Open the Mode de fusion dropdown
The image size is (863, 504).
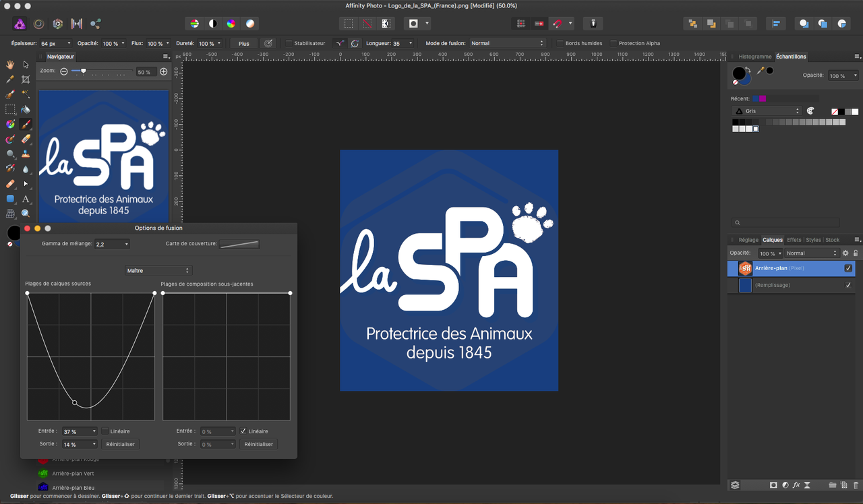pos(507,43)
